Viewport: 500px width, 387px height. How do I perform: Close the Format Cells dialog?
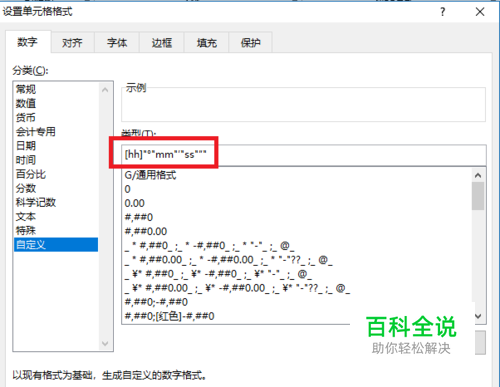pyautogui.click(x=480, y=12)
